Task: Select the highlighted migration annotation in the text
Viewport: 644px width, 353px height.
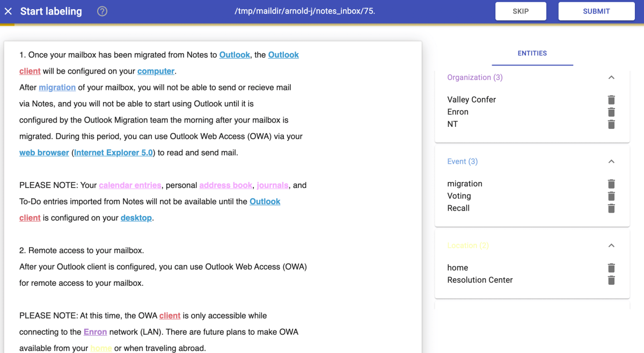Action: tap(57, 87)
